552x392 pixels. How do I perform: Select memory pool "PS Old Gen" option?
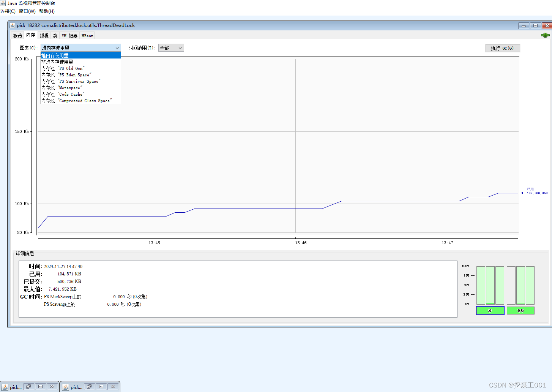(x=81, y=68)
